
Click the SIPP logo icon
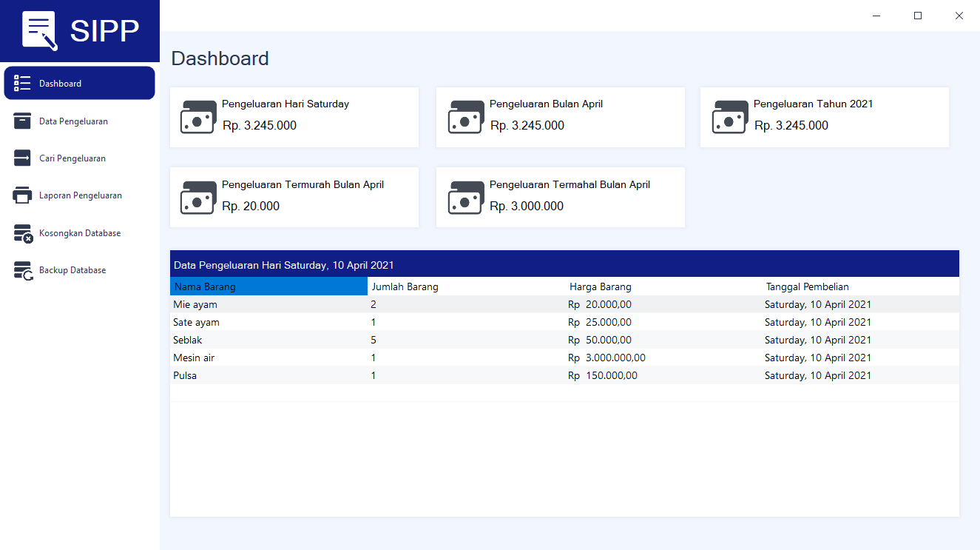(x=40, y=31)
